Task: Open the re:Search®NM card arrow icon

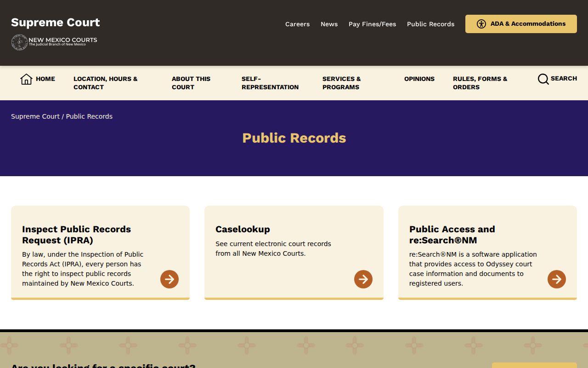Action: point(557,279)
